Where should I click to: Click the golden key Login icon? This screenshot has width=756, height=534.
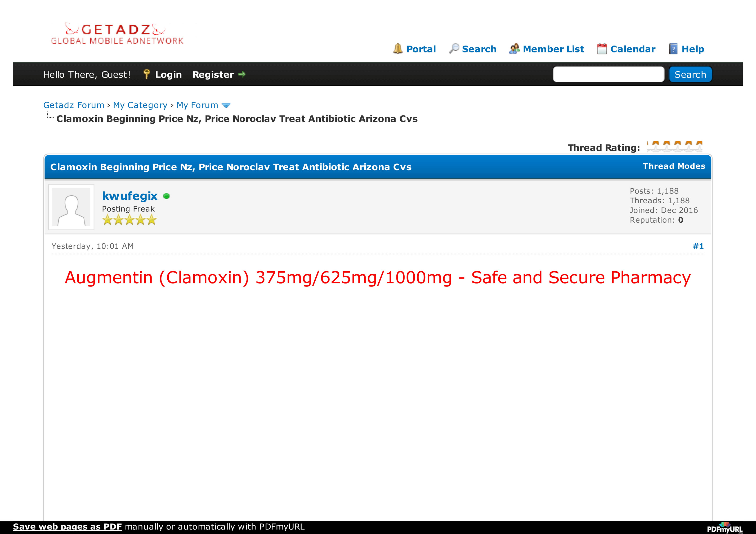(x=147, y=74)
